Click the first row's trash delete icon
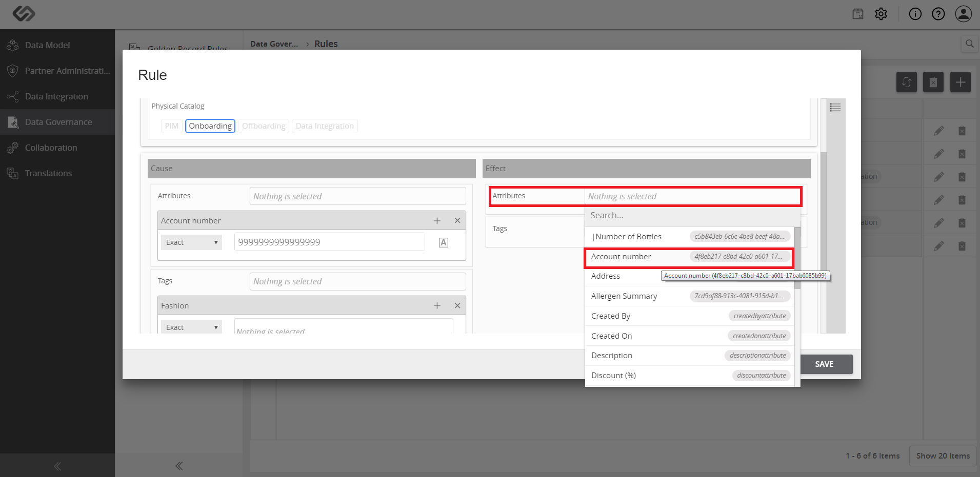This screenshot has width=980, height=477. [x=962, y=131]
